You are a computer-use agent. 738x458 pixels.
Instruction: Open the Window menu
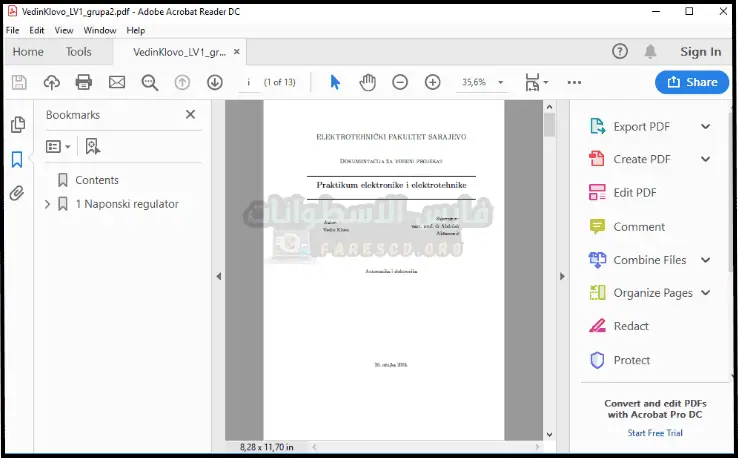point(100,31)
